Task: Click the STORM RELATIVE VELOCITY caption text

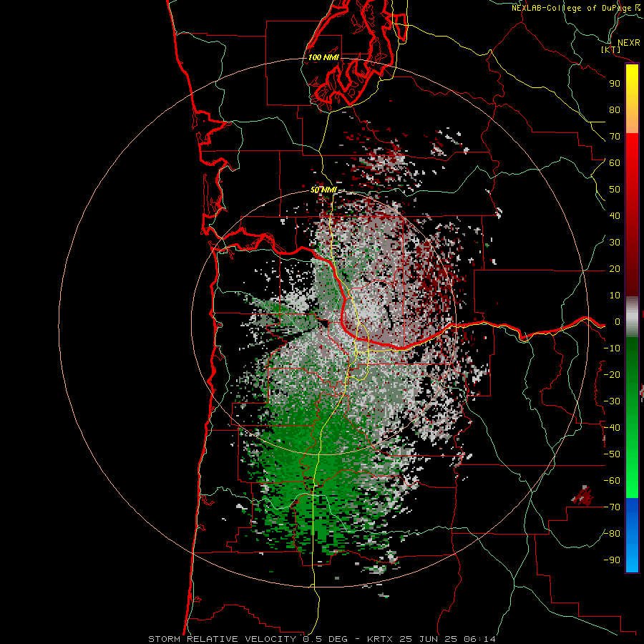Action: [222, 639]
